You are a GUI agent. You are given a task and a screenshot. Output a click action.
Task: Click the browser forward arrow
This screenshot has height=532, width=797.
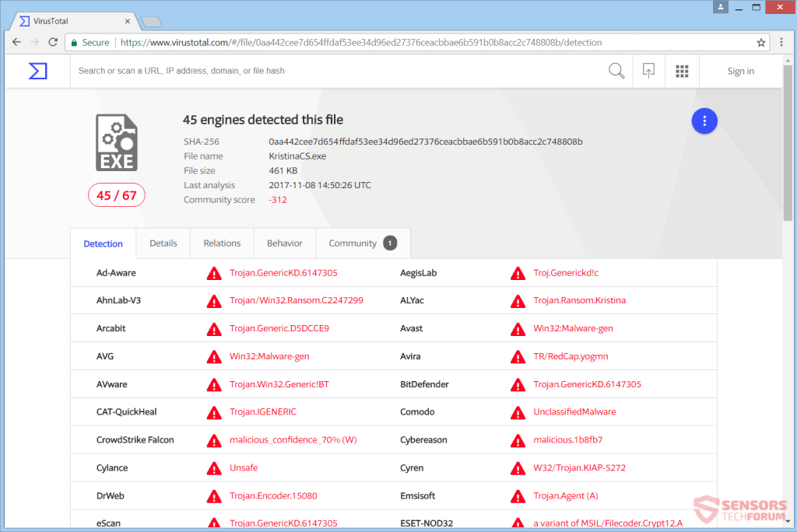pyautogui.click(x=34, y=42)
